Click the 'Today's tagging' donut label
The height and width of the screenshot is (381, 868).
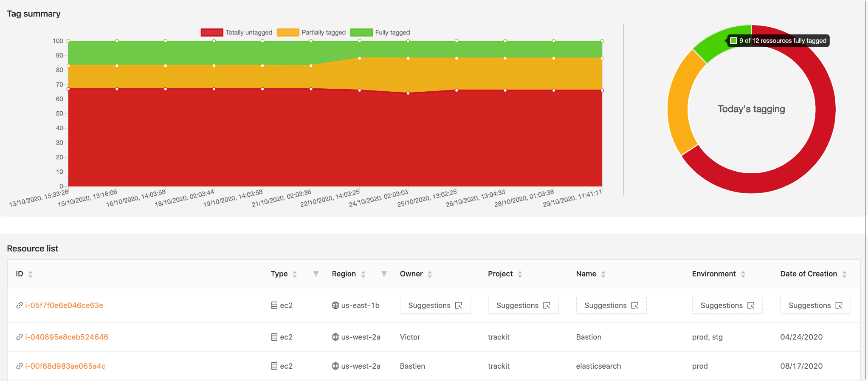point(751,109)
